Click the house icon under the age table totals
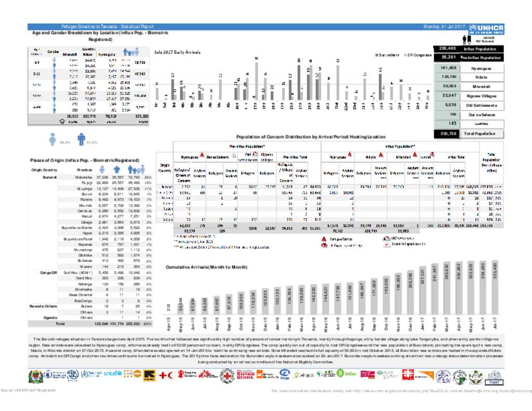Viewport: 532px width, 411px height. pos(62,122)
